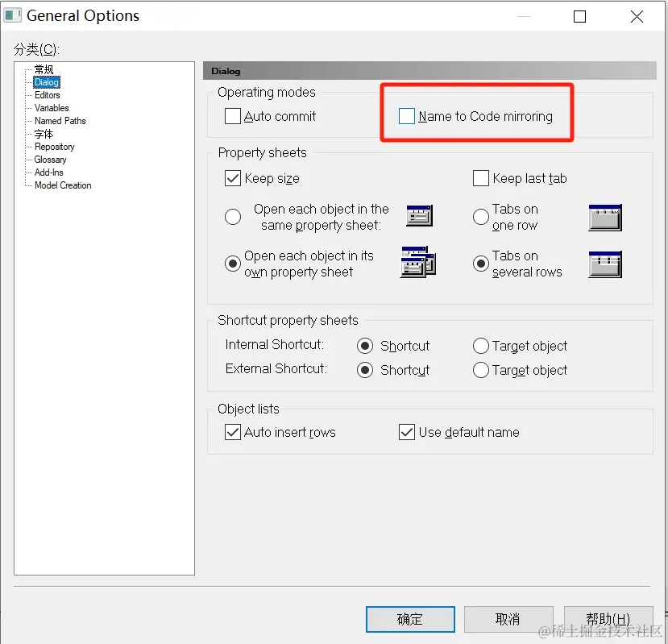Select Shortcut for Internal Shortcut

point(365,346)
